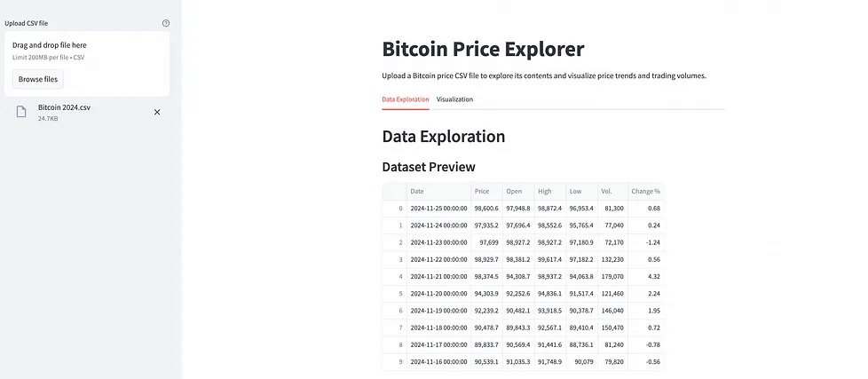
Task: Click the Bitcoin 2024.csv file name
Action: (x=64, y=107)
